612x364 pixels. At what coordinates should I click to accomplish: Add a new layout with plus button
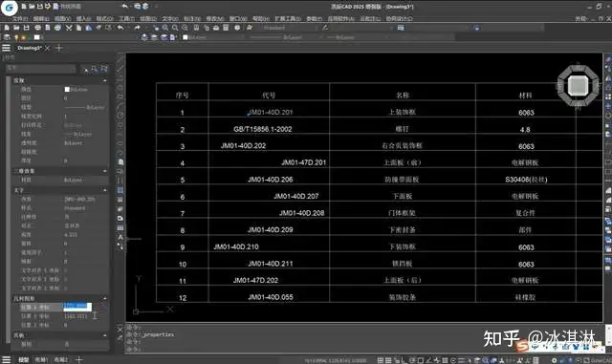click(78, 360)
